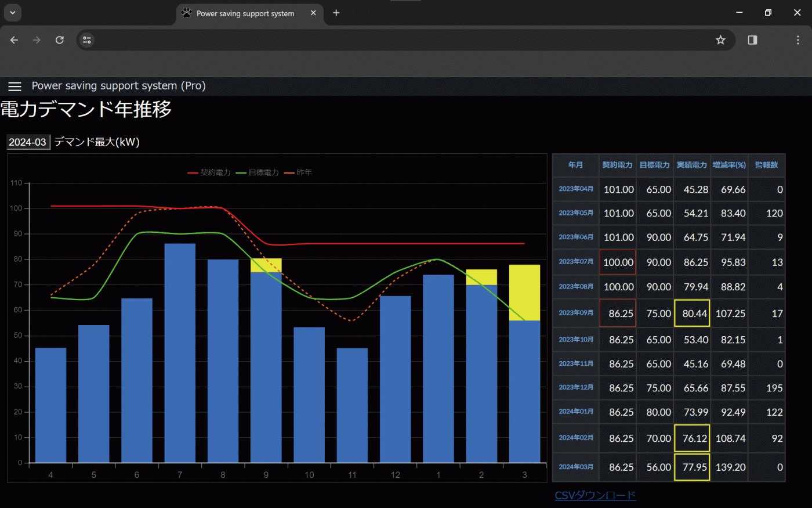Image resolution: width=812 pixels, height=508 pixels.
Task: Toggle the 契約電力 legend series
Action: pyautogui.click(x=209, y=172)
